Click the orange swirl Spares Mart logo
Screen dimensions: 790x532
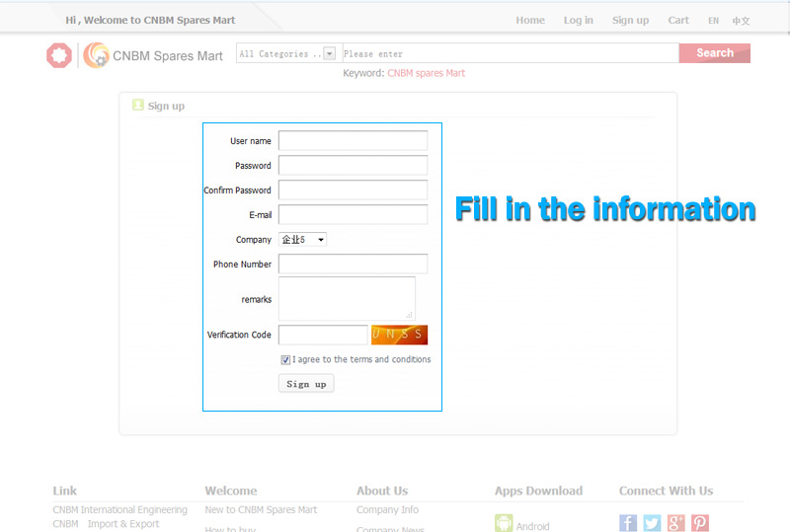(96, 55)
